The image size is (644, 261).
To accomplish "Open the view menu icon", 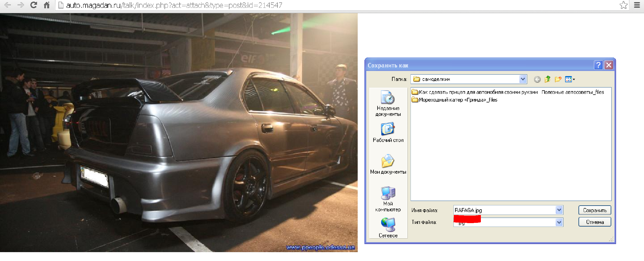I will click(569, 79).
